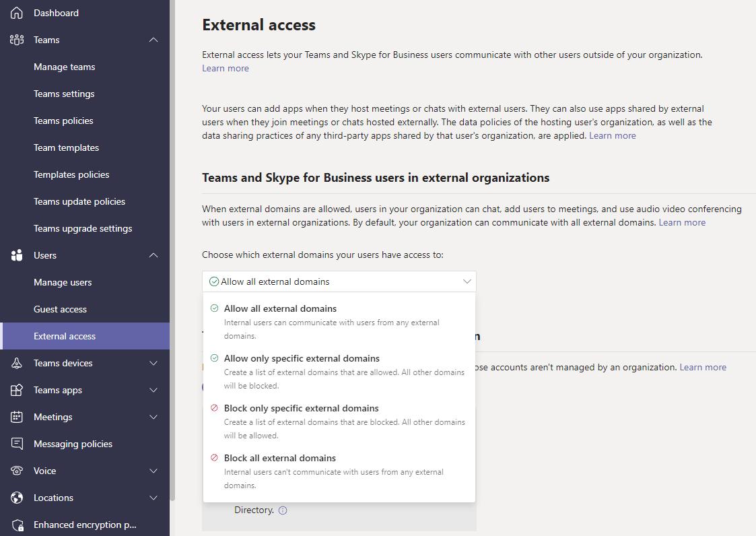Expand the Meetings chevron
Screen dimensions: 756x536
coord(153,417)
